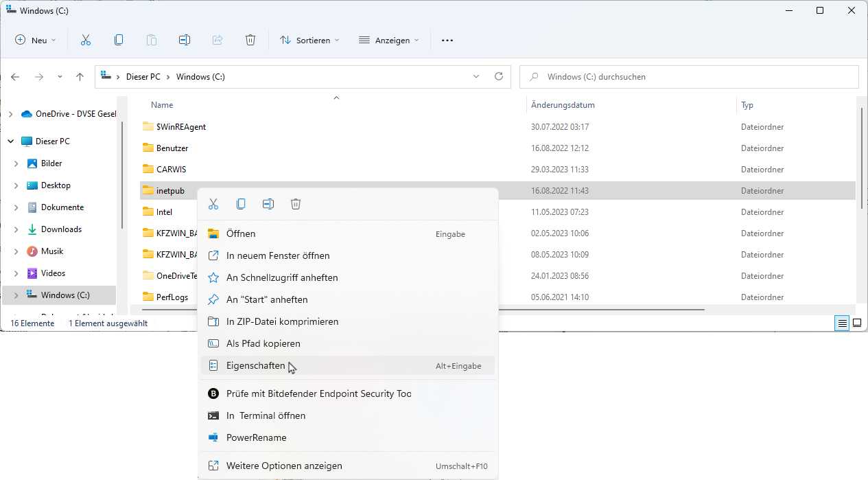Select the Benutzer folder row

point(497,148)
